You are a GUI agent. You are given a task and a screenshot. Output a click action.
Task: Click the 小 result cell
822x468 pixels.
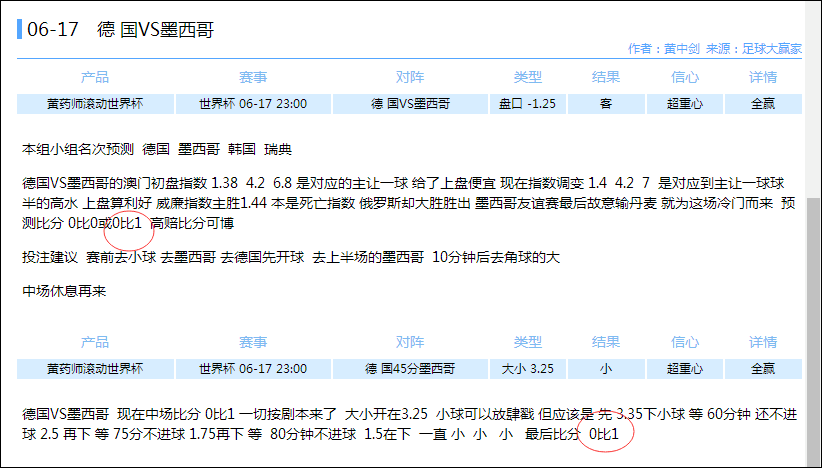coord(606,369)
